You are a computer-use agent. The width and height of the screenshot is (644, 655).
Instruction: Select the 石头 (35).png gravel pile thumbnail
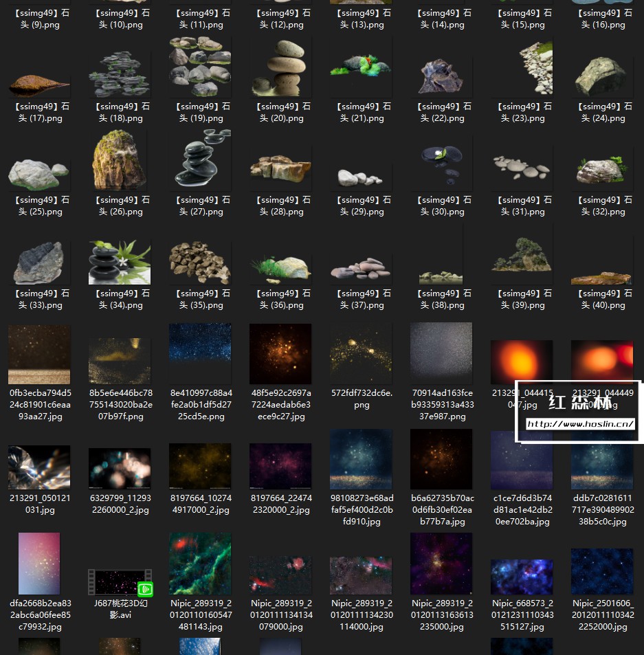coord(200,262)
